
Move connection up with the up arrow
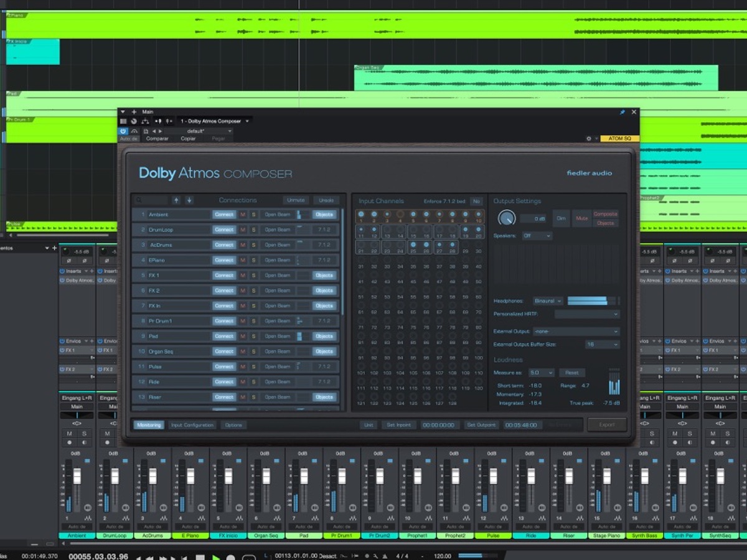pyautogui.click(x=177, y=200)
